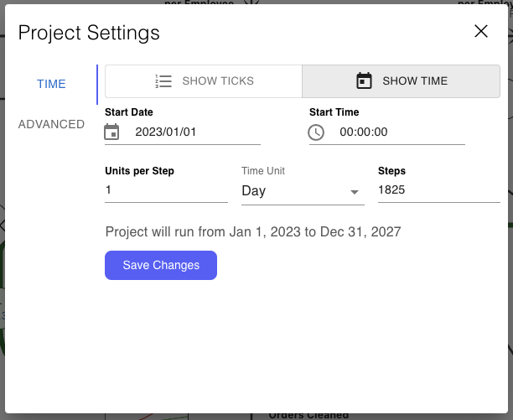
Task: Focus the Steps input showing 1825
Action: pyautogui.click(x=438, y=190)
